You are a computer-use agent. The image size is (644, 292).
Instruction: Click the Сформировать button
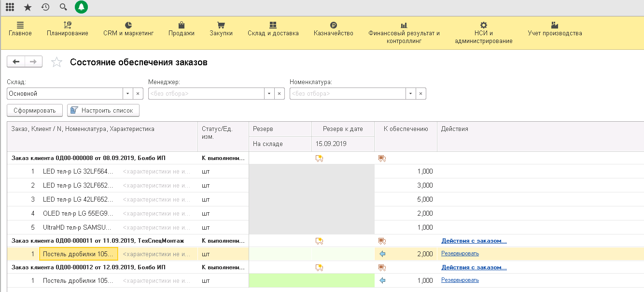[x=35, y=110]
